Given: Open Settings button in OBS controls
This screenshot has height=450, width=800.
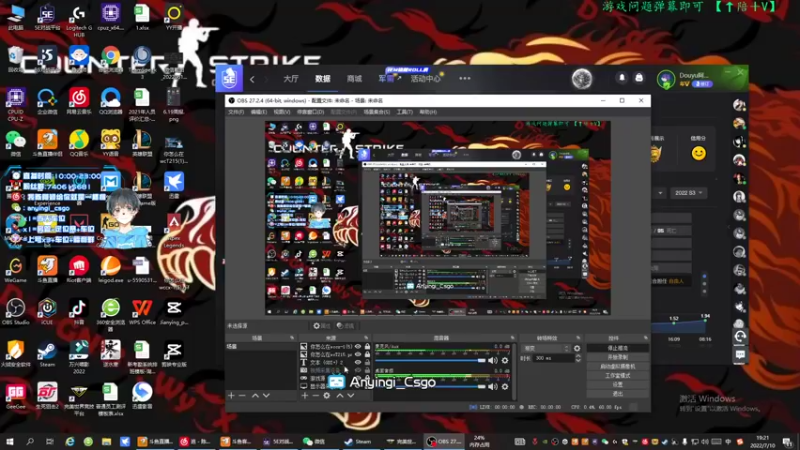Looking at the screenshot, I should (618, 385).
